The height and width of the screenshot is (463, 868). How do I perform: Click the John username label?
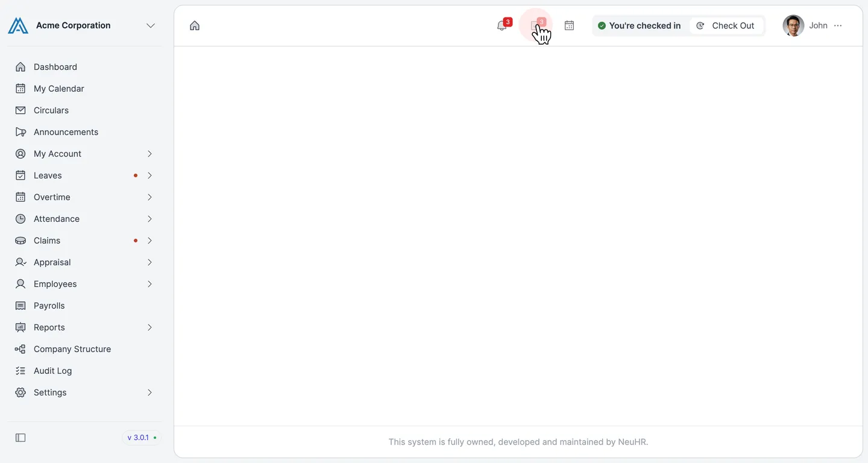(818, 25)
